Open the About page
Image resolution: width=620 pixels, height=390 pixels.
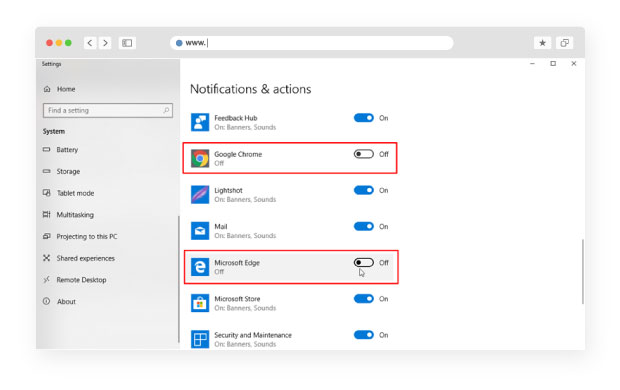[x=66, y=301]
